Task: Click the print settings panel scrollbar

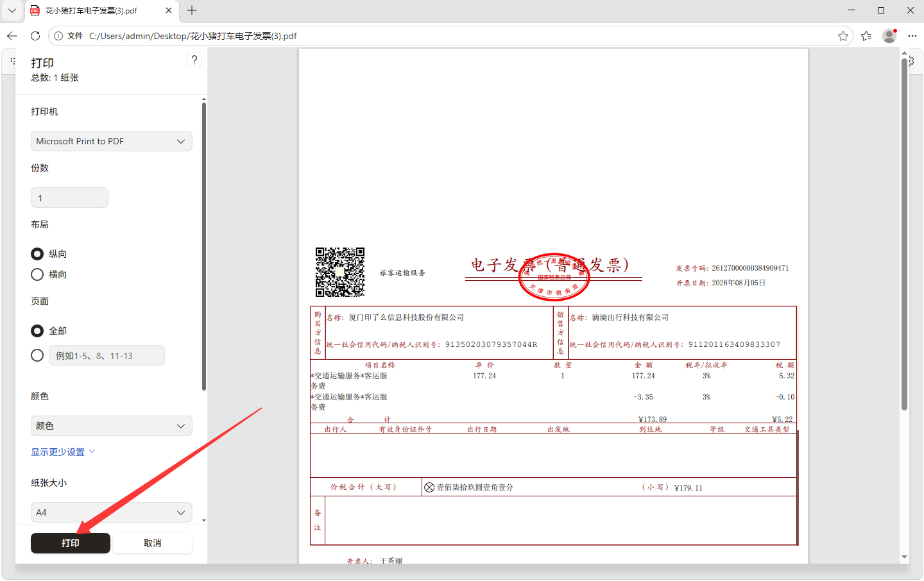Action: 204,247
